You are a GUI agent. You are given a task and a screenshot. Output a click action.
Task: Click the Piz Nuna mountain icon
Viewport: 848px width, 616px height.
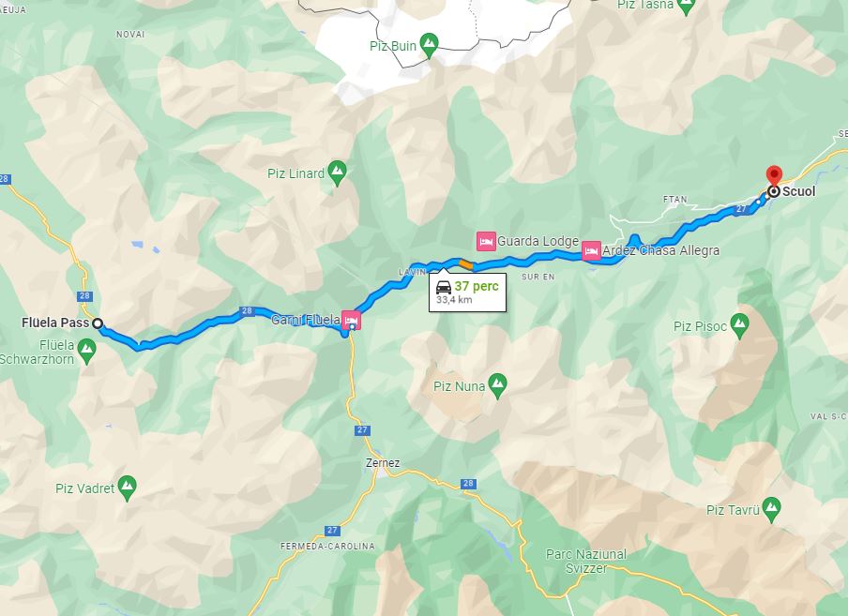tap(497, 385)
